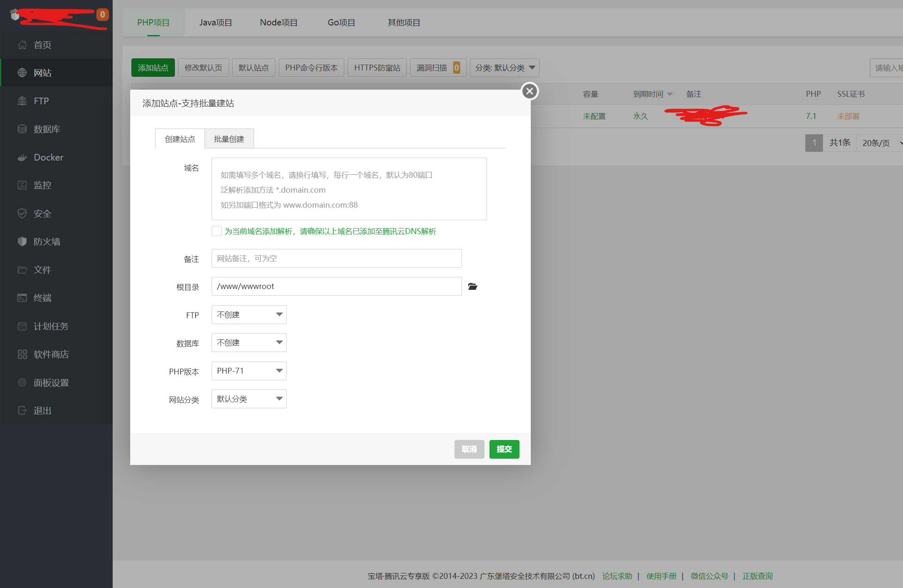This screenshot has width=903, height=588.
Task: Click the folder icon next to 根目录
Action: coord(472,286)
